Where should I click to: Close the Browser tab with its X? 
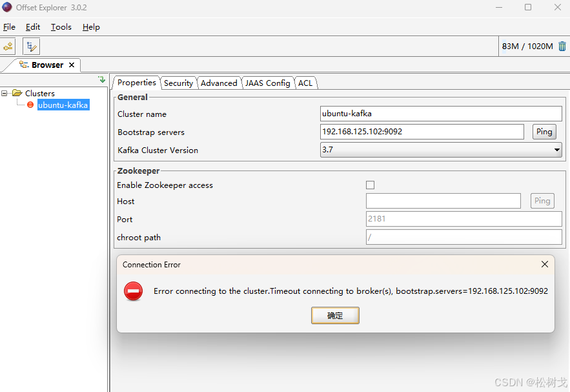(72, 65)
